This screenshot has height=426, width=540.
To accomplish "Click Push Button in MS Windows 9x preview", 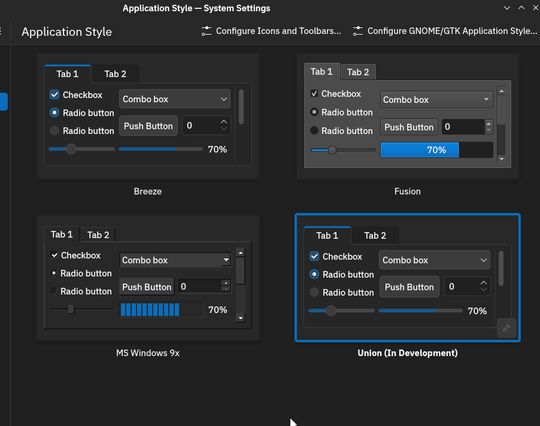I will (x=147, y=287).
